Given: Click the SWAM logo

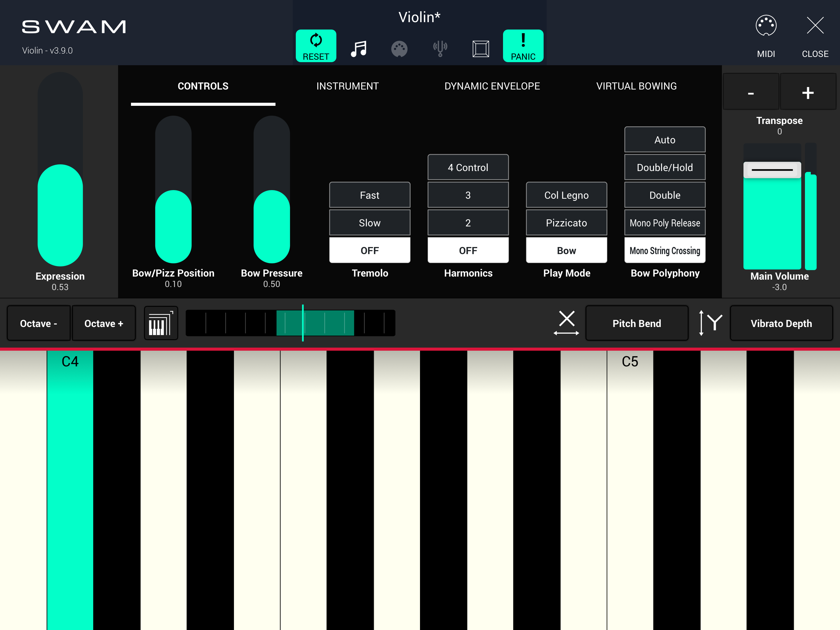Looking at the screenshot, I should click(x=74, y=26).
